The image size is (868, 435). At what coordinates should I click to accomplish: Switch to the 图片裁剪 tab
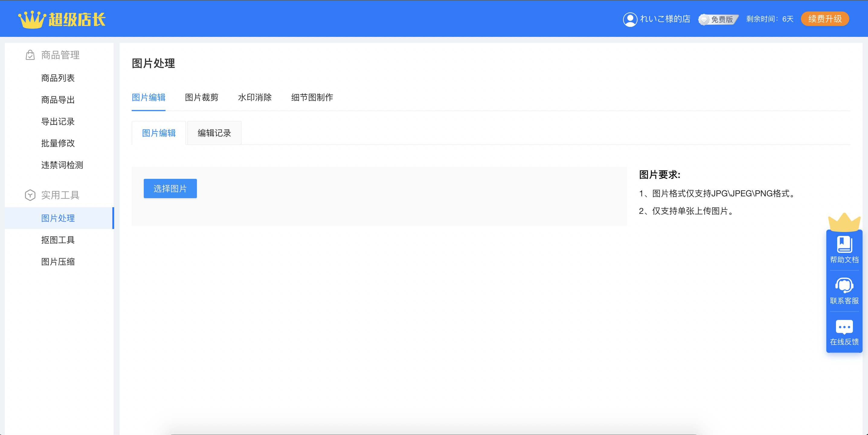point(201,97)
